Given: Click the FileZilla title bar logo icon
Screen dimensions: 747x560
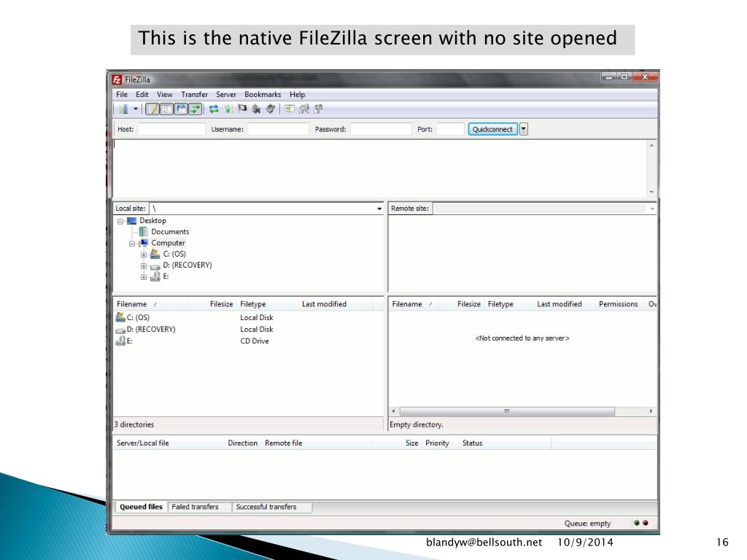Looking at the screenshot, I should pos(117,79).
